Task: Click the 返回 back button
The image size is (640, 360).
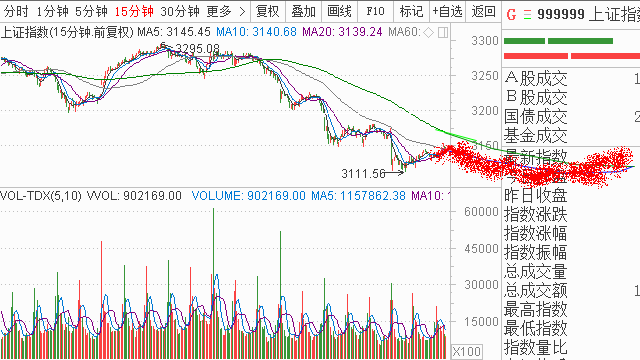Action: click(484, 11)
